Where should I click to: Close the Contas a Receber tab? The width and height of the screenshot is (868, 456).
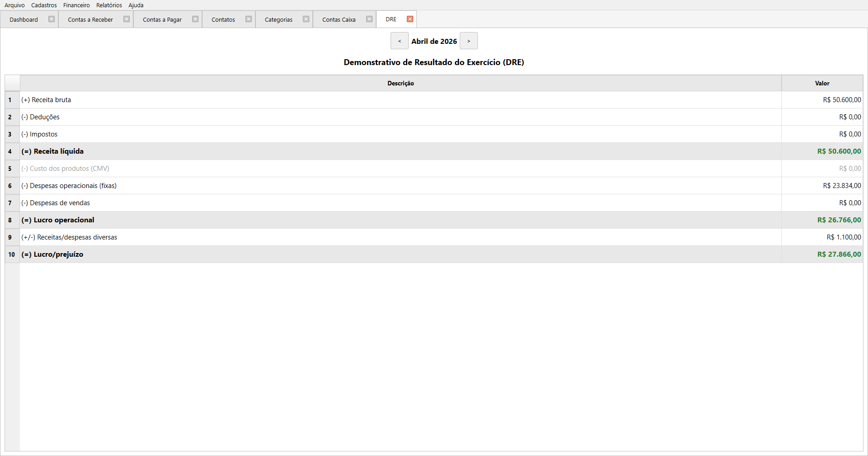127,19
